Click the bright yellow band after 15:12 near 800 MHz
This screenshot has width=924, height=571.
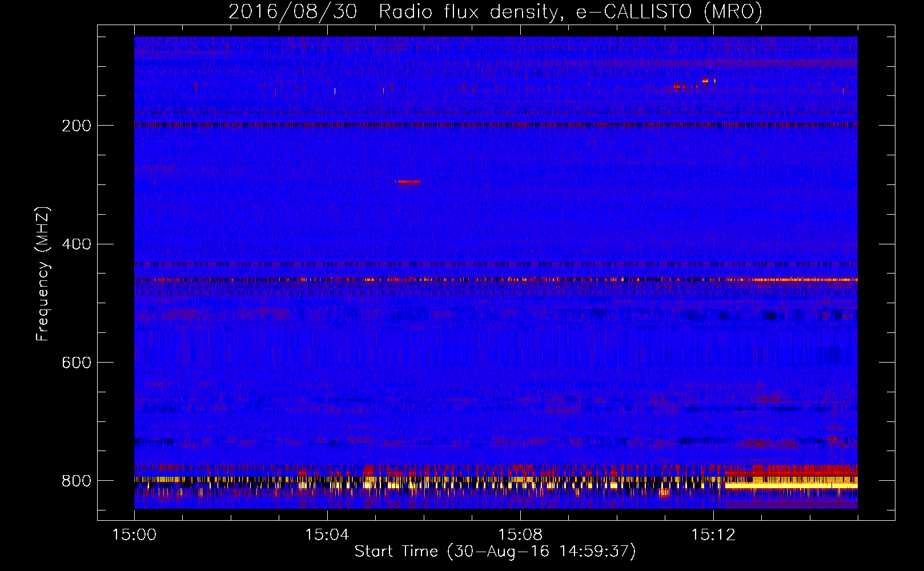(791, 485)
